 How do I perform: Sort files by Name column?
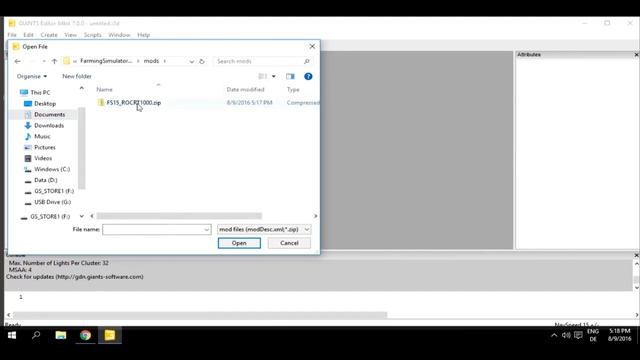(104, 89)
